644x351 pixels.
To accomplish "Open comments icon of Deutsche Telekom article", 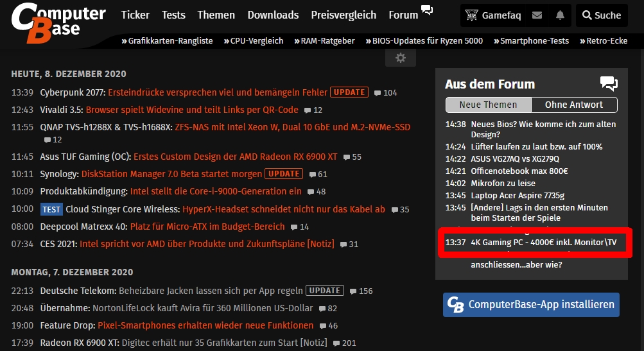I will tap(353, 291).
